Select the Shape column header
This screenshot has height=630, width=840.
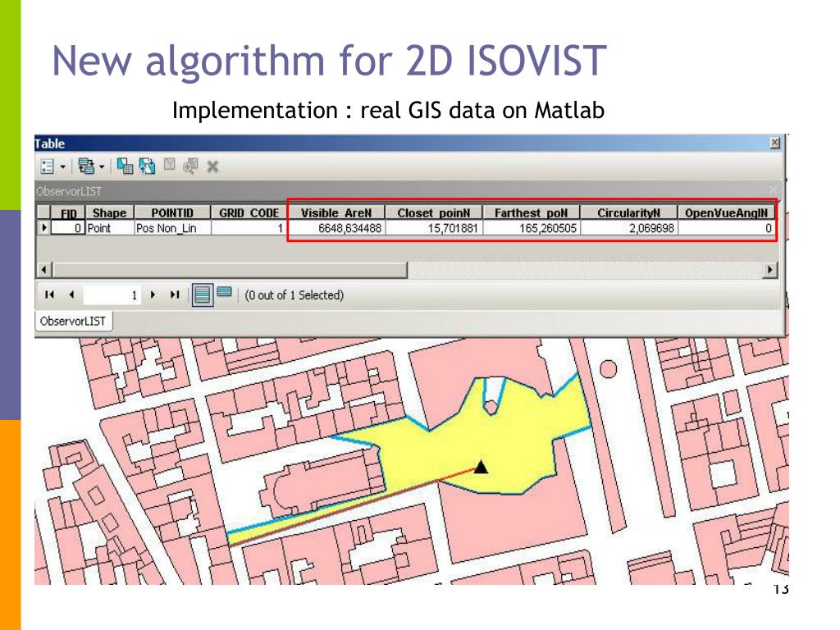(x=109, y=213)
